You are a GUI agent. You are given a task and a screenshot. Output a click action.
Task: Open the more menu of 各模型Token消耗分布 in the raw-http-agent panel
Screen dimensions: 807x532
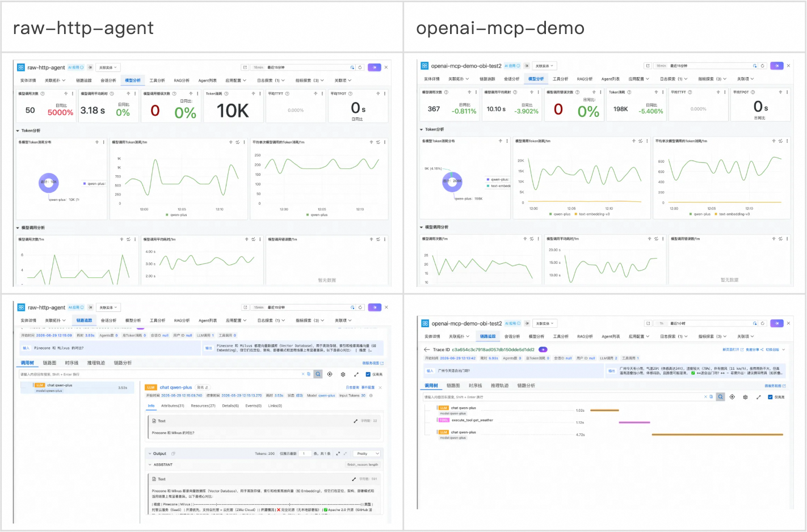coord(103,142)
